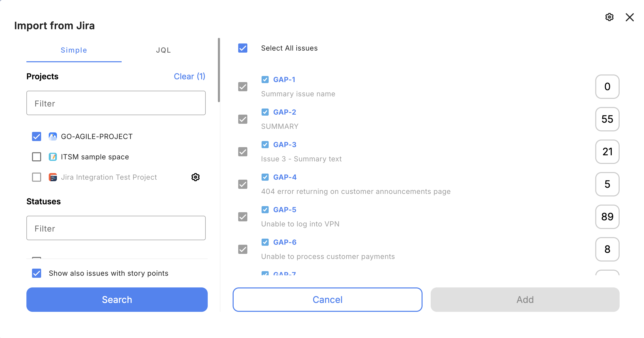644x338 pixels.
Task: Select the Simple tab
Action: [x=74, y=50]
